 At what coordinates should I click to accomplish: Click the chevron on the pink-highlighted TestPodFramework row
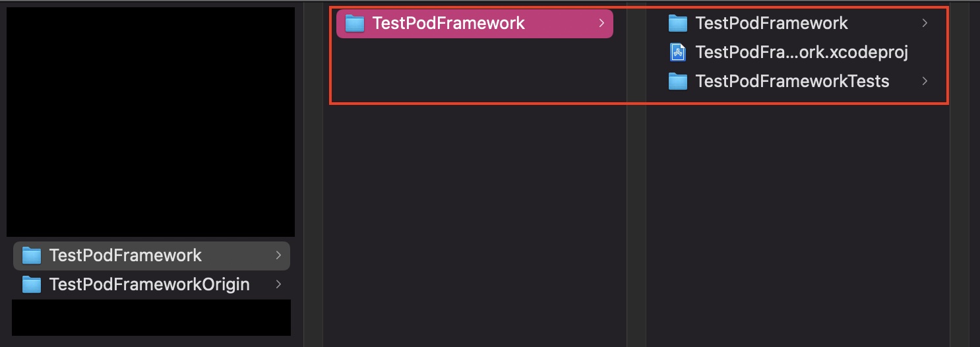coord(601,23)
